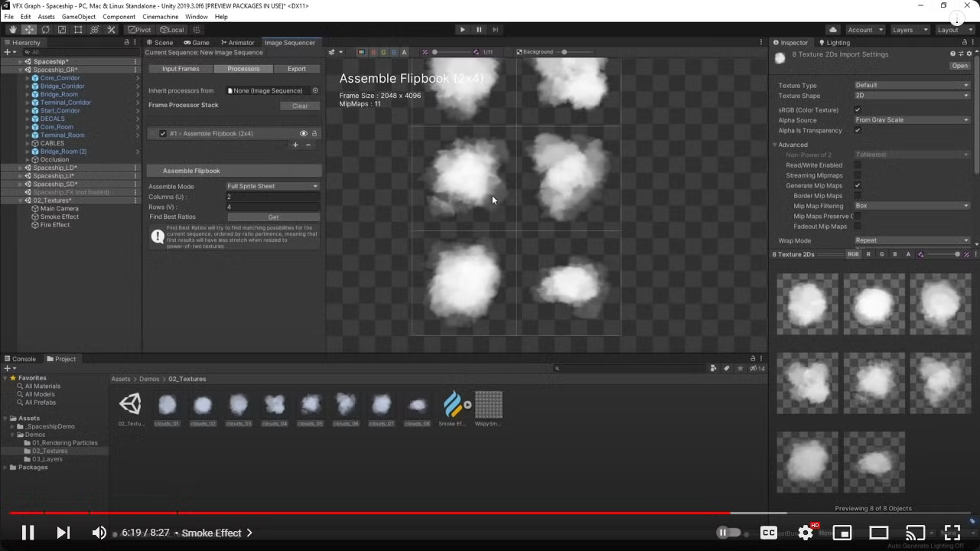Toggle processor #1 Assemble Flipbook visibility eye
This screenshot has width=980, height=551.
coord(304,134)
